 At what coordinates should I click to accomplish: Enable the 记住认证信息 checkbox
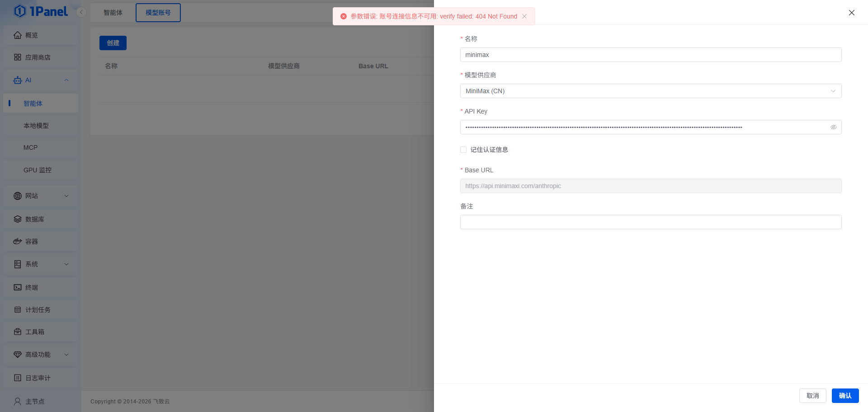tap(463, 150)
